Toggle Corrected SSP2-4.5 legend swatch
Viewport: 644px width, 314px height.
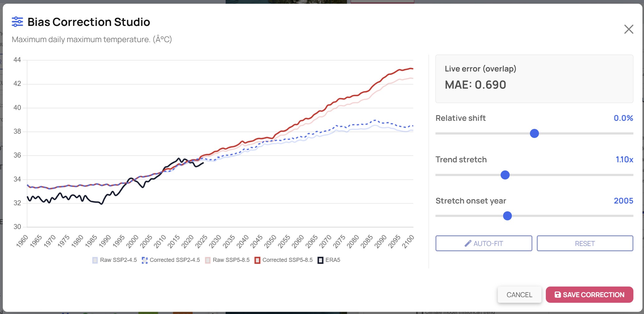145,260
